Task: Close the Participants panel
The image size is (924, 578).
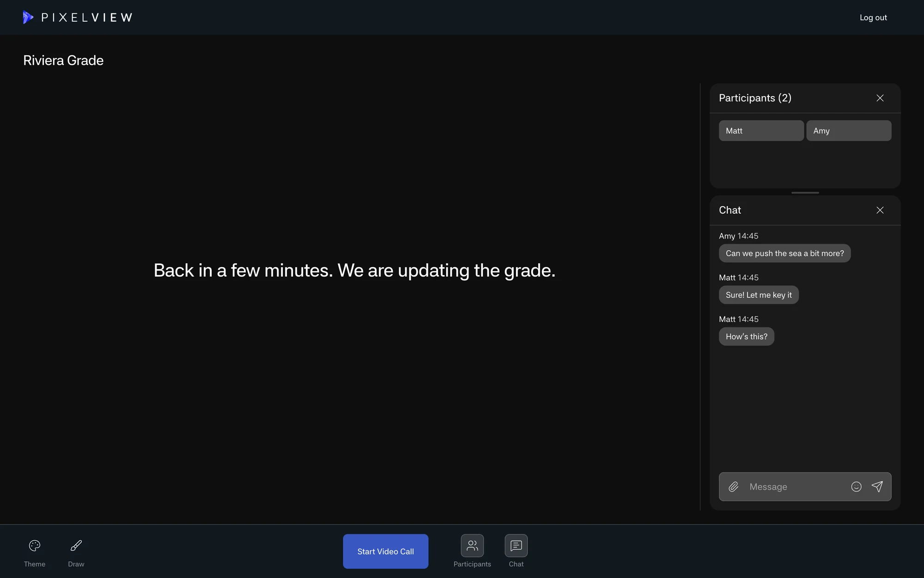Action: tap(880, 98)
